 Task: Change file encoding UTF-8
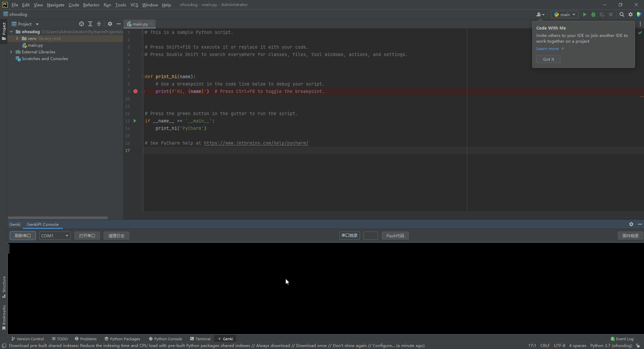(559, 346)
